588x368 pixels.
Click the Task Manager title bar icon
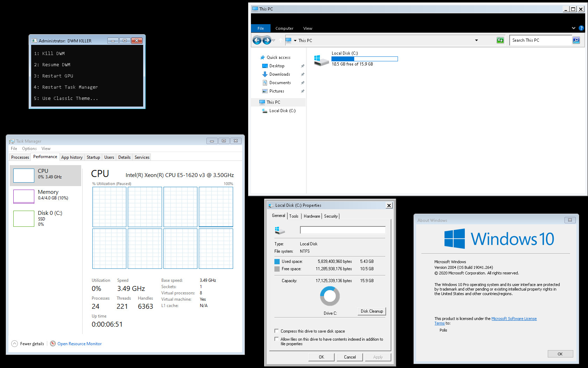12,141
